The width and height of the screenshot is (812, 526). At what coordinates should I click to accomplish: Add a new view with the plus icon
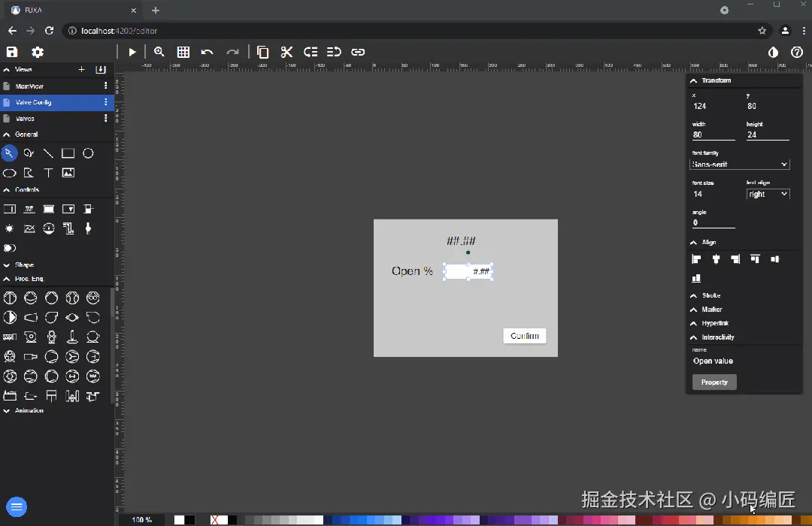point(81,69)
